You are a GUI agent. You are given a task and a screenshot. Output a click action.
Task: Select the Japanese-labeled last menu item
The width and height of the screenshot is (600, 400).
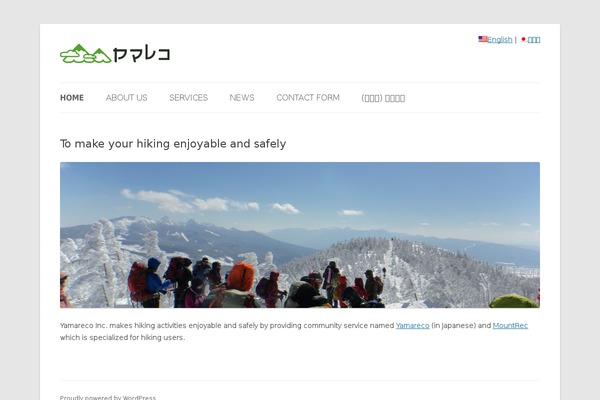tap(383, 98)
